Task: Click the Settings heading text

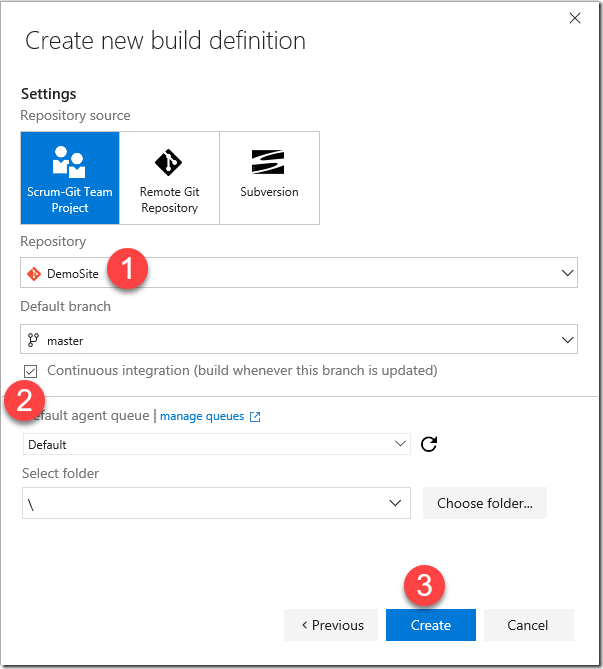Action: [x=49, y=94]
